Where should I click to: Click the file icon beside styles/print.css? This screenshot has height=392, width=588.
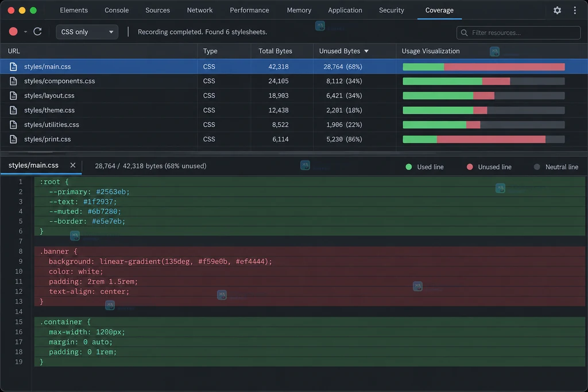(x=13, y=139)
